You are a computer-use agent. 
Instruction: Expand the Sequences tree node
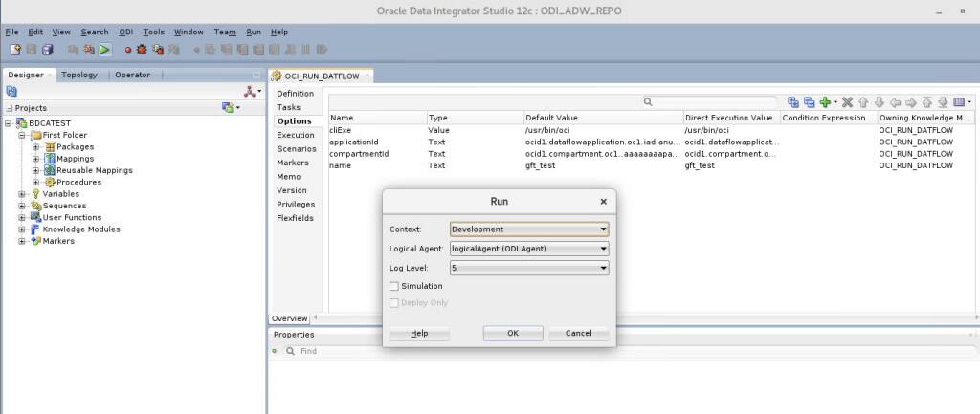[x=22, y=206]
